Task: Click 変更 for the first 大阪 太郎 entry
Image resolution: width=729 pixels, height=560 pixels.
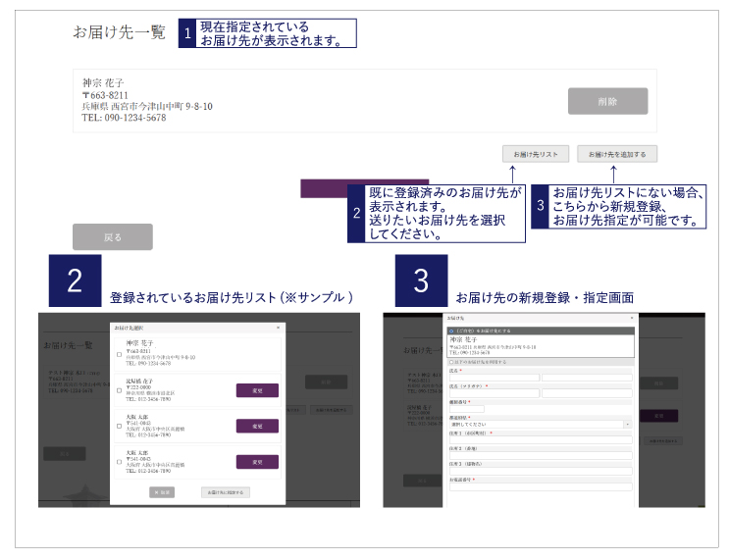Action: 257,427
